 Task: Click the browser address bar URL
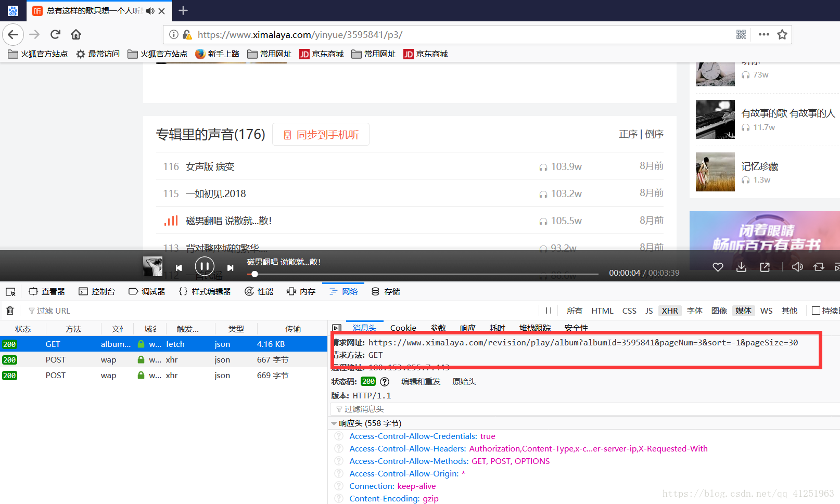tap(300, 34)
